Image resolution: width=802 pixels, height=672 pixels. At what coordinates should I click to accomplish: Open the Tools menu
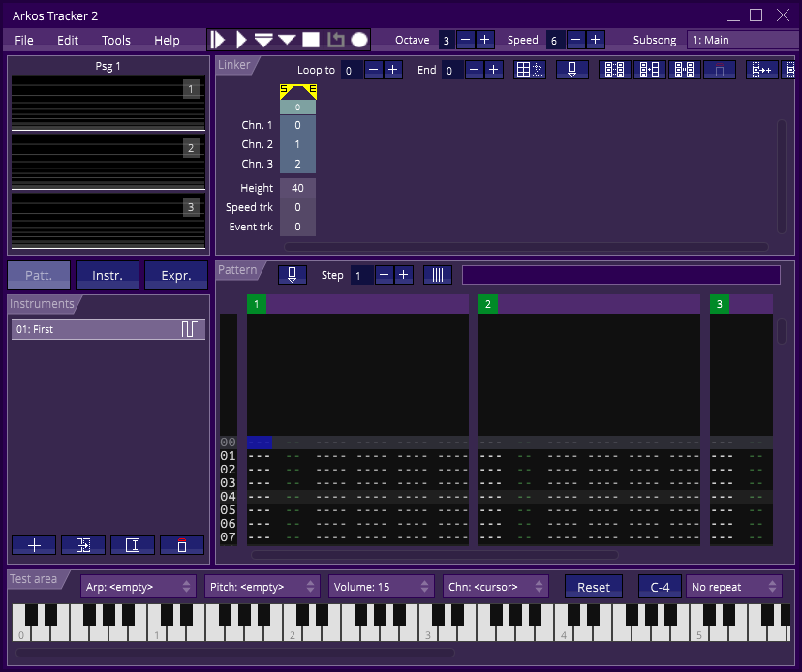coord(116,41)
